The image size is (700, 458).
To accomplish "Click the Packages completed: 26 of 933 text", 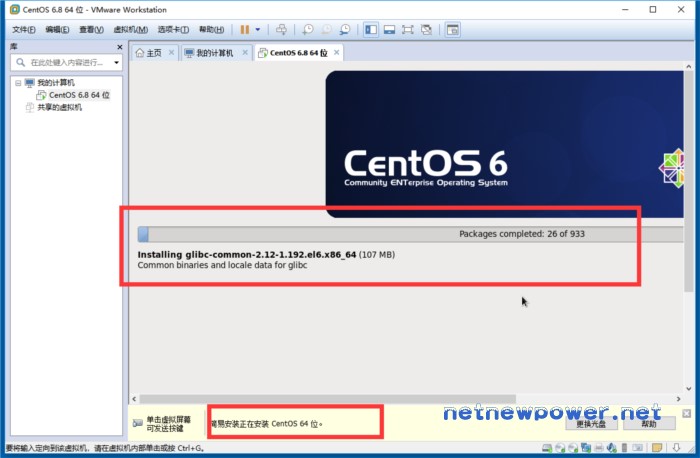I will (521, 234).
